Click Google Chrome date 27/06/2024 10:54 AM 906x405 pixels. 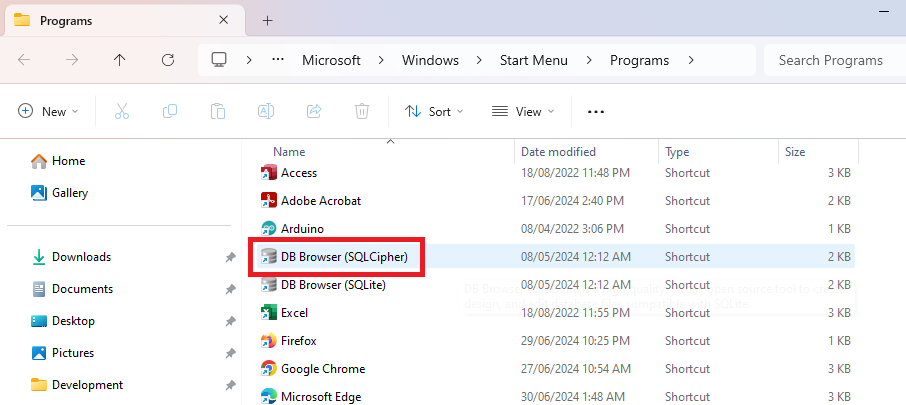click(x=575, y=369)
